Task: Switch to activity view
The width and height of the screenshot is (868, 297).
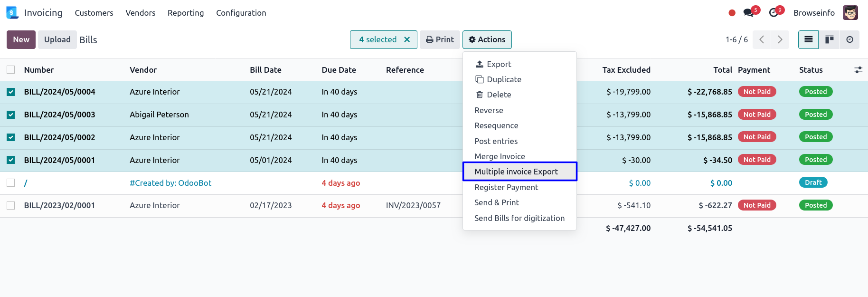Action: (x=849, y=39)
